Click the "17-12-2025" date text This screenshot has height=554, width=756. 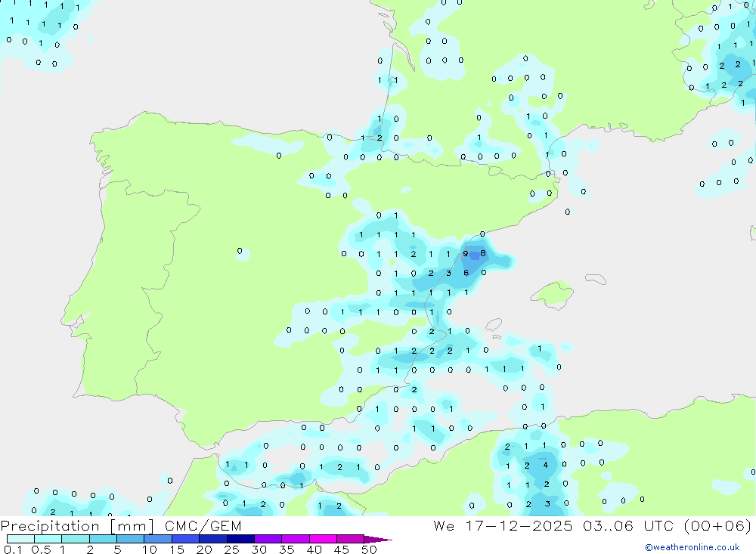pyautogui.click(x=519, y=525)
